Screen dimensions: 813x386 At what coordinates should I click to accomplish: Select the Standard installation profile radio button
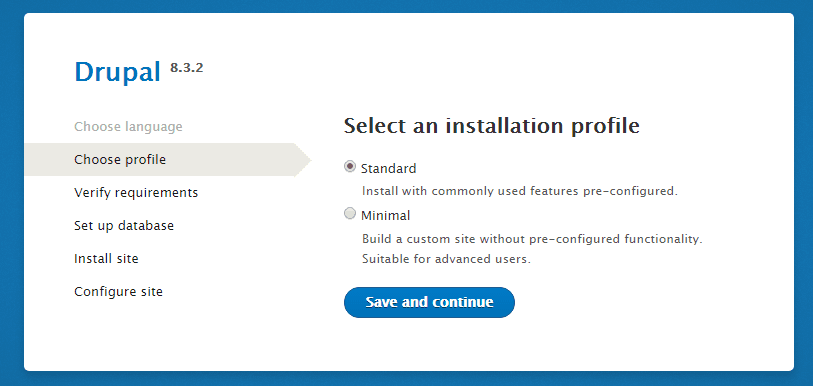click(x=350, y=167)
